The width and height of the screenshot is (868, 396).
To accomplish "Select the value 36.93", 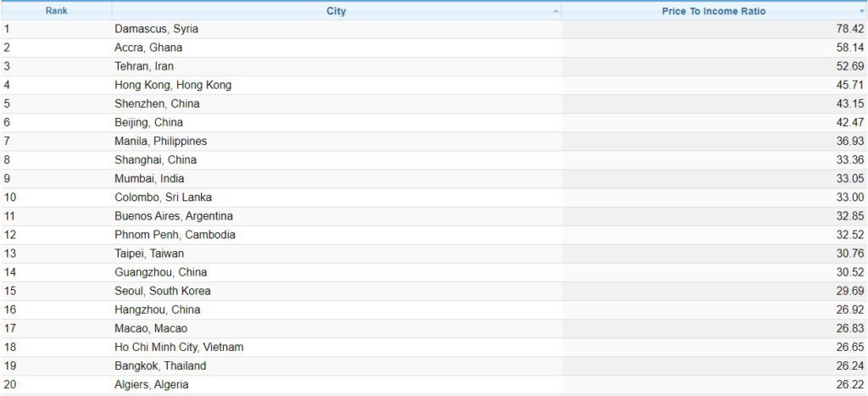I will (849, 142).
